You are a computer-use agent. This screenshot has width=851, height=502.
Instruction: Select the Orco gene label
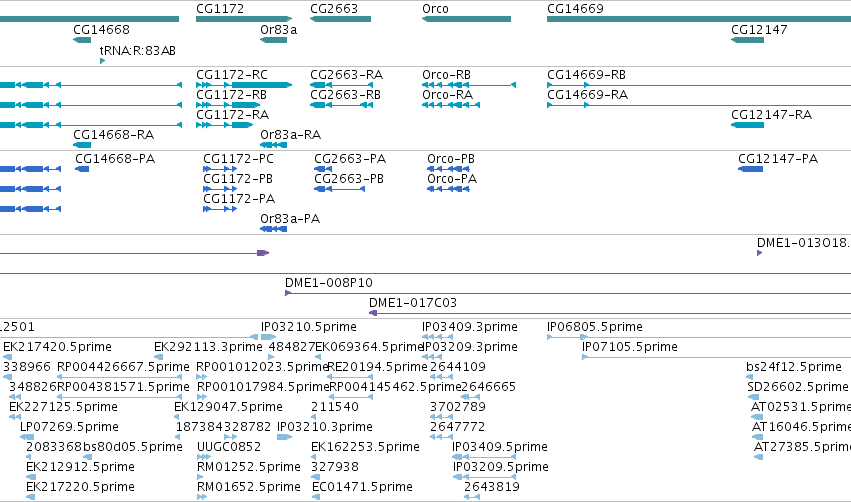pos(435,9)
